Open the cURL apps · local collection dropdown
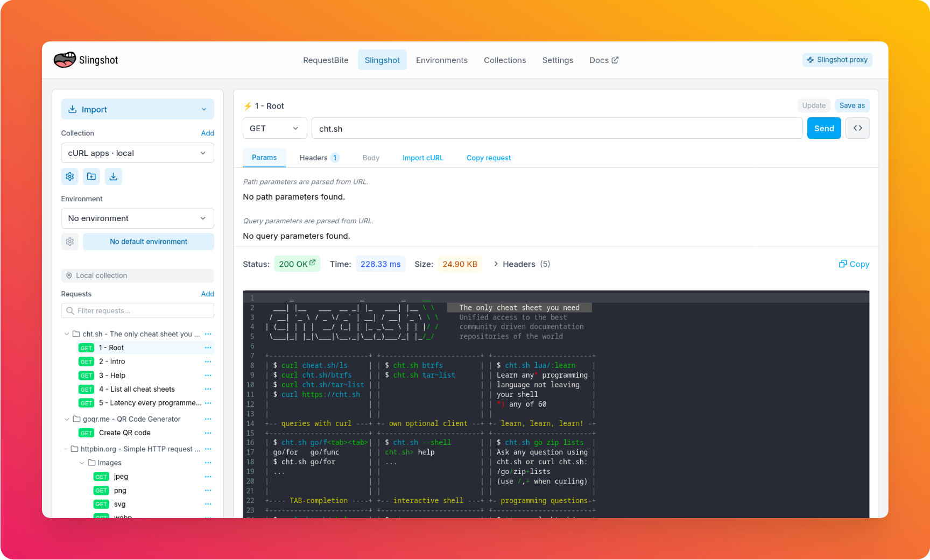This screenshot has height=560, width=930. (x=138, y=153)
